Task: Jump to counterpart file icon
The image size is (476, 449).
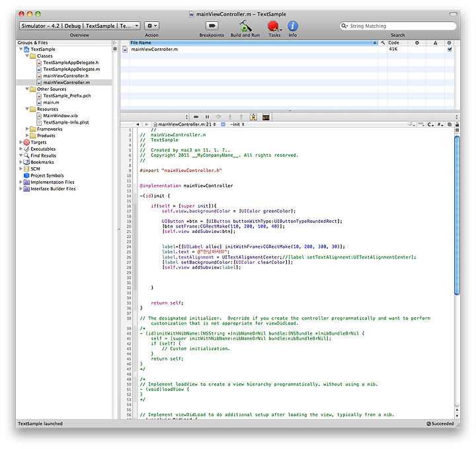Action: [x=450, y=124]
